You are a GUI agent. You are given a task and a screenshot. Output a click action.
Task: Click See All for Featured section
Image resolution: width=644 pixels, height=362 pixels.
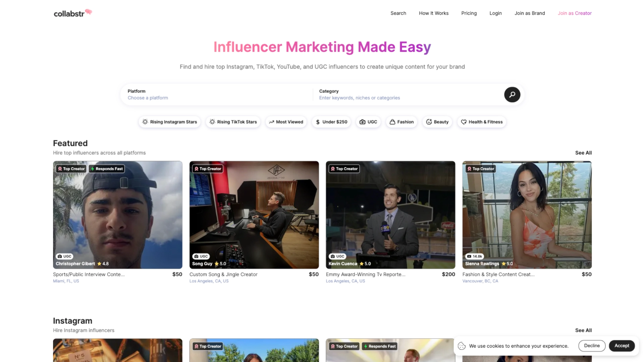point(583,153)
